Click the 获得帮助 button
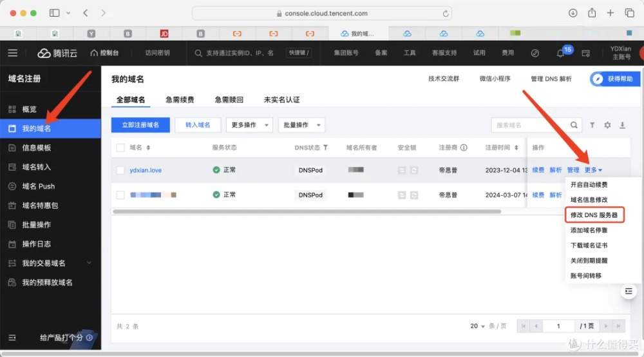Screen dimensions: 644x357 pos(615,79)
